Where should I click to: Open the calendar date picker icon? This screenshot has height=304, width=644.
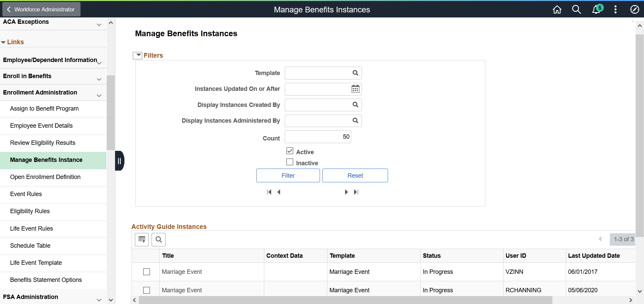355,89
